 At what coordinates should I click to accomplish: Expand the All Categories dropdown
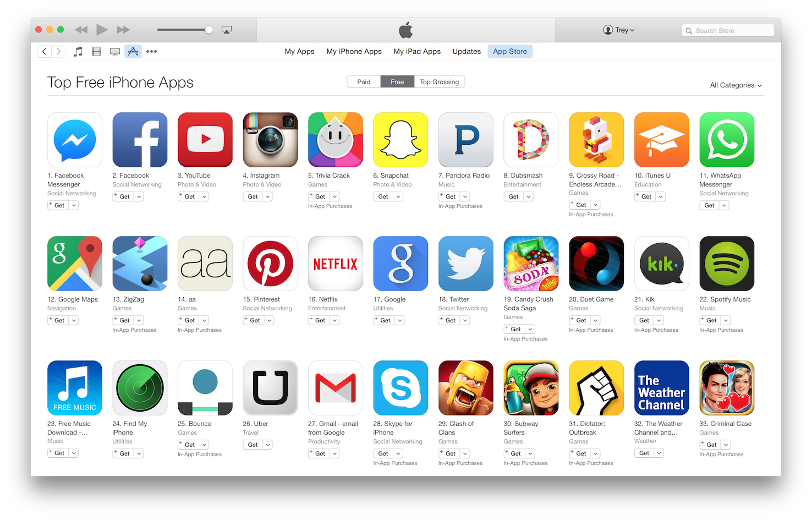coord(736,85)
